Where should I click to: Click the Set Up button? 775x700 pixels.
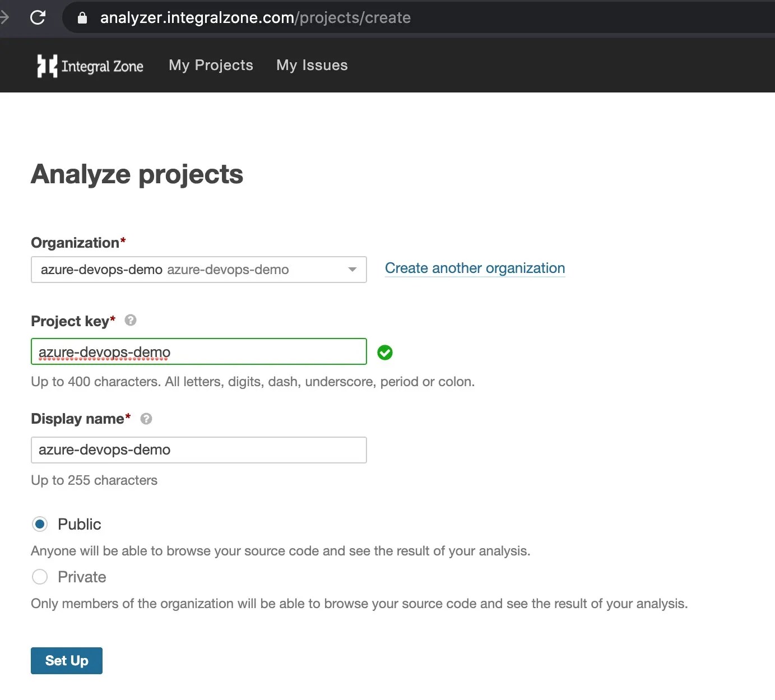coord(67,661)
